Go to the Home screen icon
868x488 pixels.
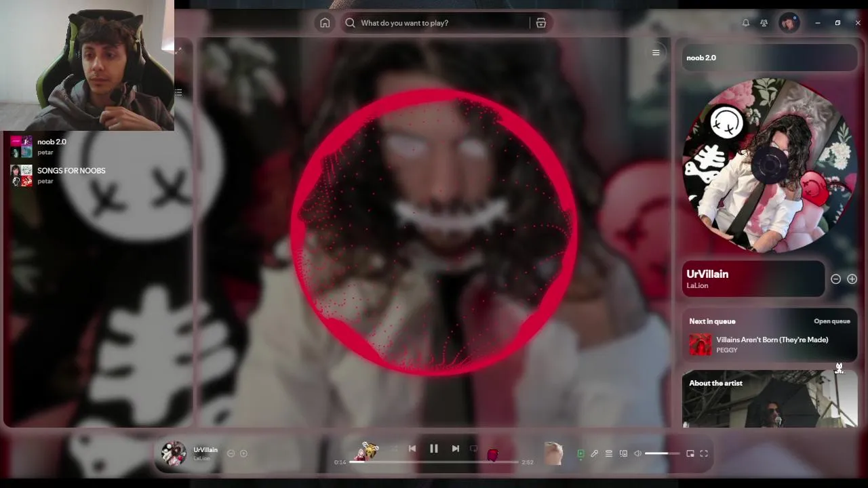point(325,23)
